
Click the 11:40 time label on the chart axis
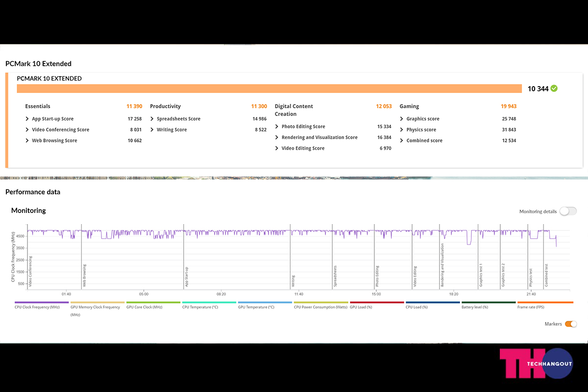point(299,294)
